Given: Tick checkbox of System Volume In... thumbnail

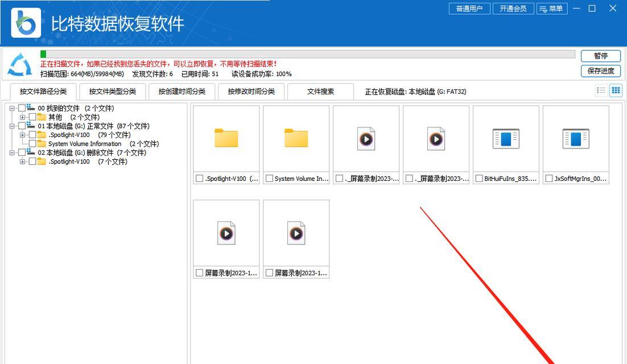Looking at the screenshot, I should 269,179.
